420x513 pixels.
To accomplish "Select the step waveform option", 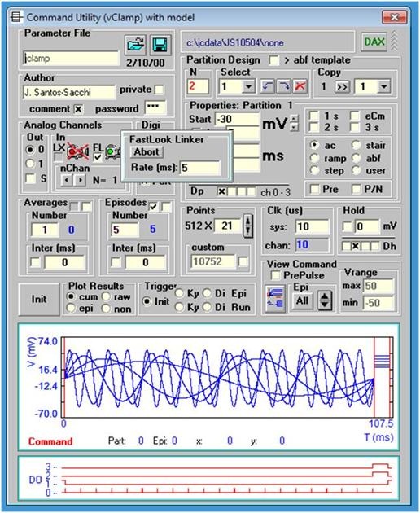I will click(x=314, y=170).
